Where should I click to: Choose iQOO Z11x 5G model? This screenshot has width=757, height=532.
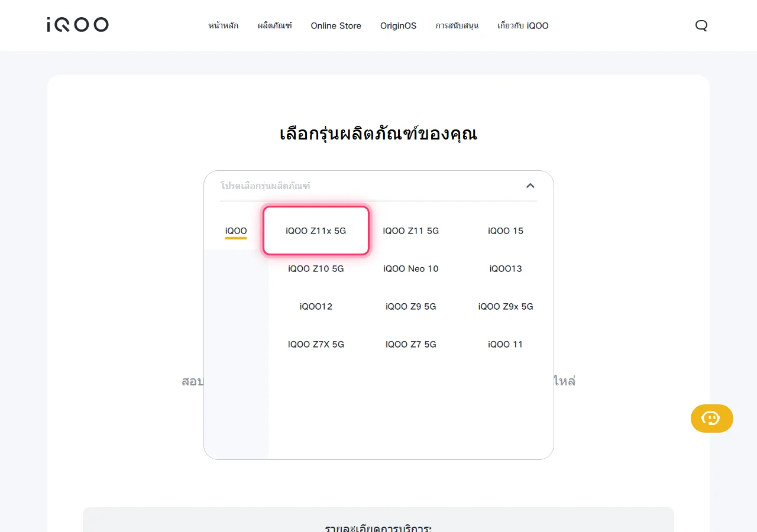[316, 231]
